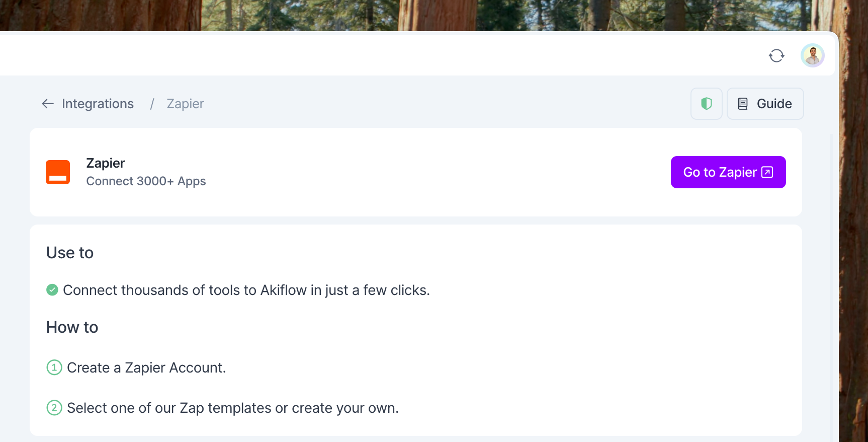Image resolution: width=868 pixels, height=442 pixels.
Task: Click the green checkmark beside Connect thousands
Action: point(52,290)
